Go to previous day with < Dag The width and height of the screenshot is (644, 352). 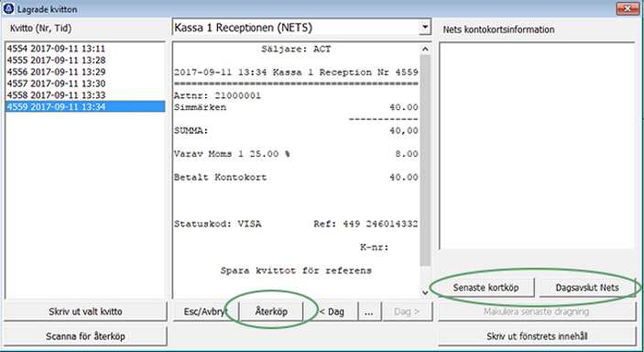(332, 312)
